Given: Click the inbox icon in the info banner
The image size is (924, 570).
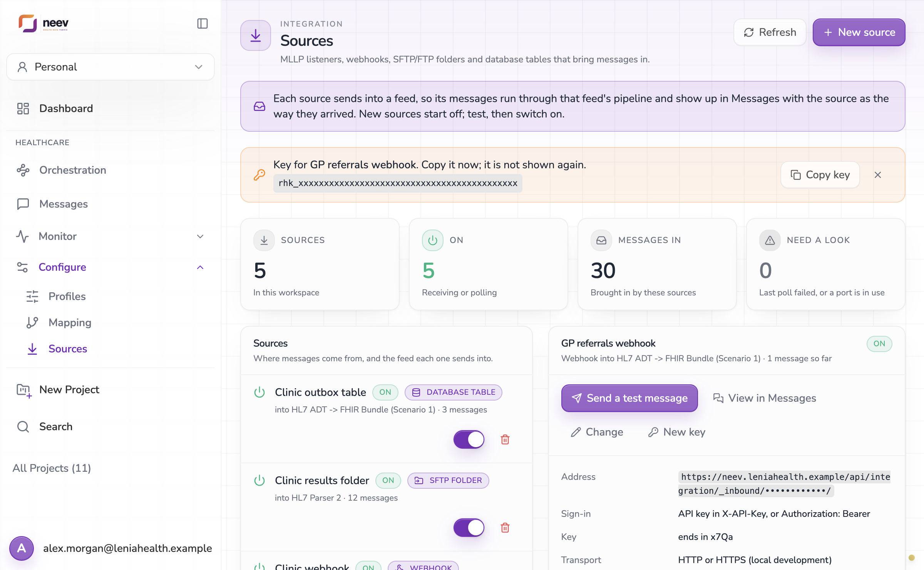Looking at the screenshot, I should point(259,106).
